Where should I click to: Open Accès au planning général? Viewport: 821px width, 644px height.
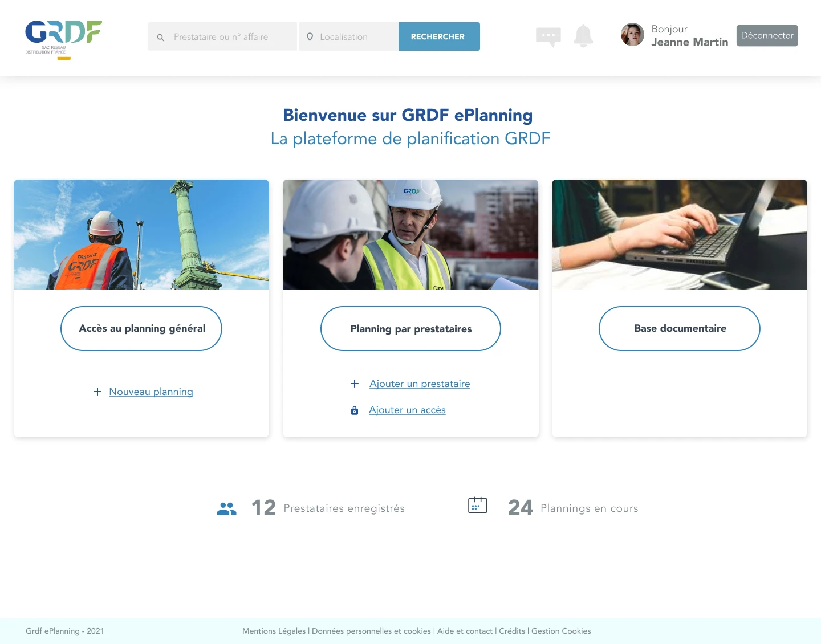(x=141, y=328)
